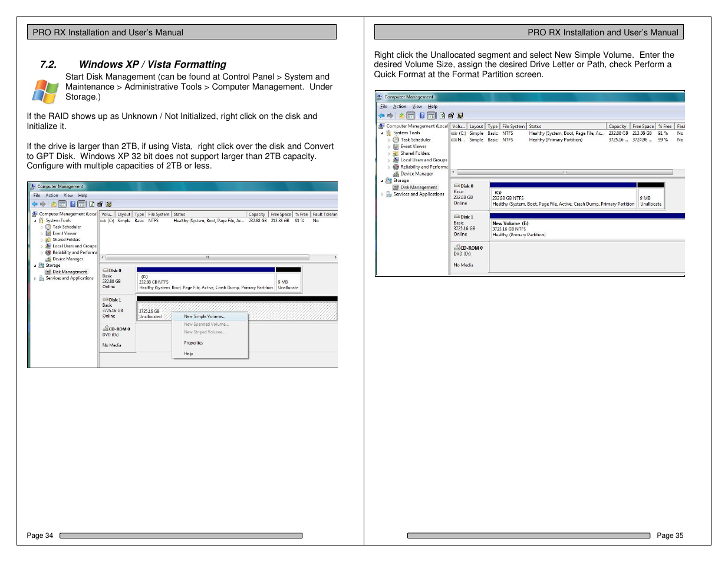
Task: Select Device Manager icon in page 35 tree
Action: tap(396, 174)
